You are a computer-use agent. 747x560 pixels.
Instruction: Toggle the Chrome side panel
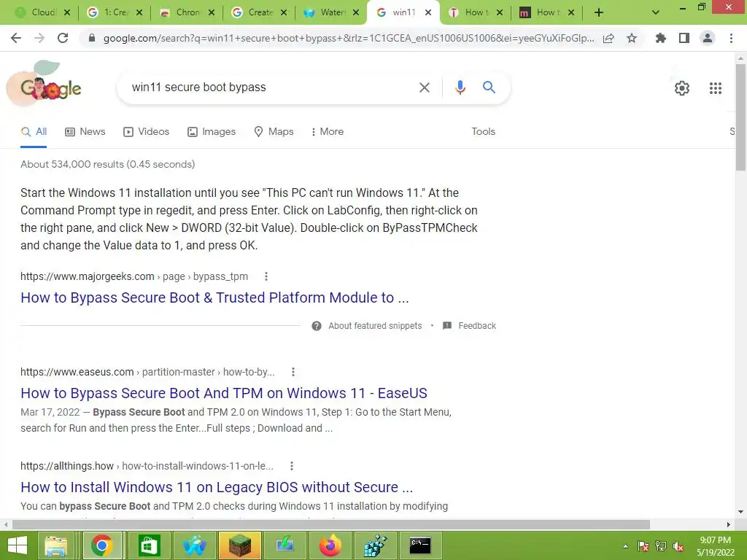coord(684,38)
